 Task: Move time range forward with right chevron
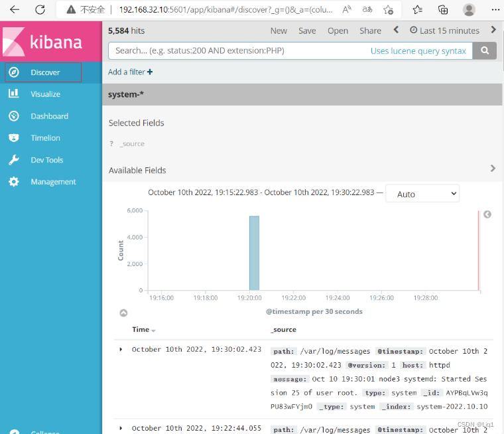493,30
